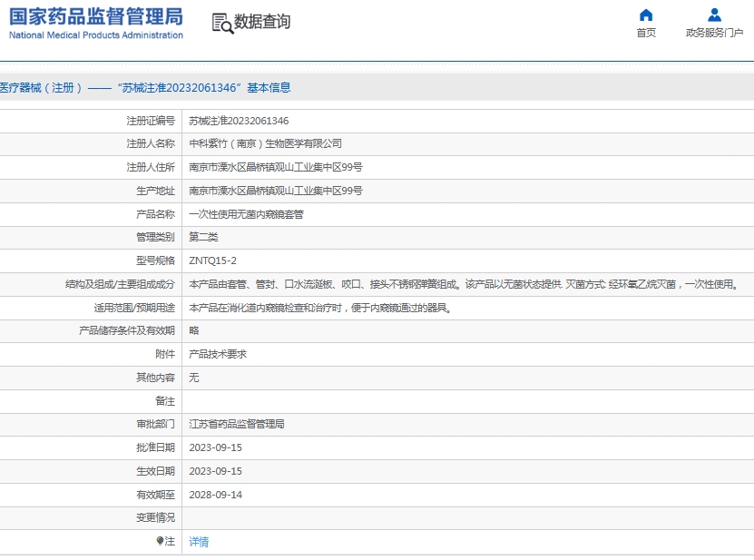
Task: Click the 注册人名称 label
Action: coord(151,143)
